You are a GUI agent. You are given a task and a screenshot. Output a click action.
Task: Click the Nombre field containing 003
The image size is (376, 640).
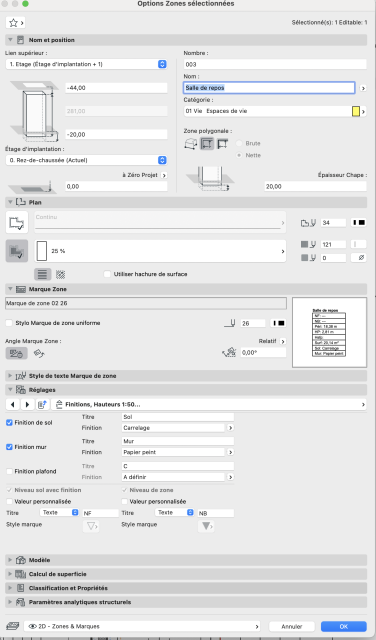[275, 64]
